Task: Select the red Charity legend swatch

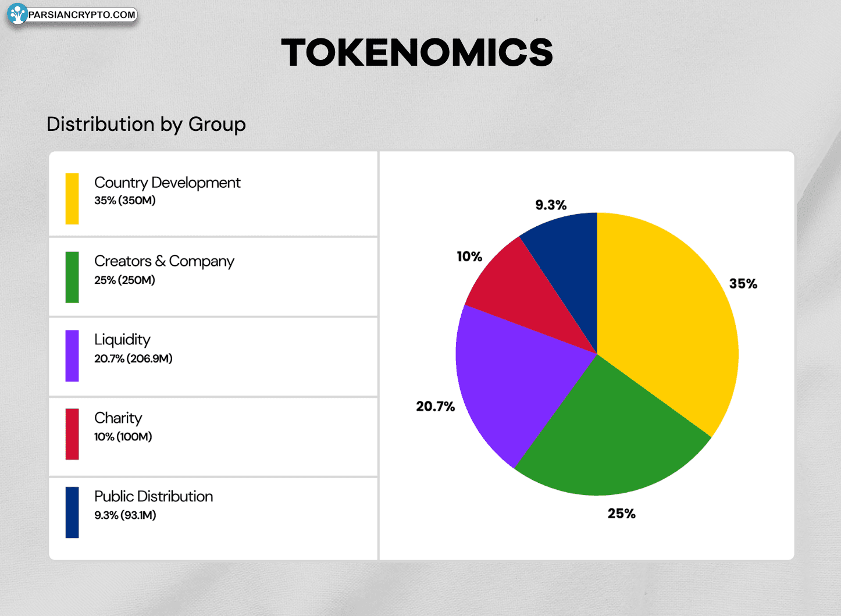Action: tap(72, 434)
